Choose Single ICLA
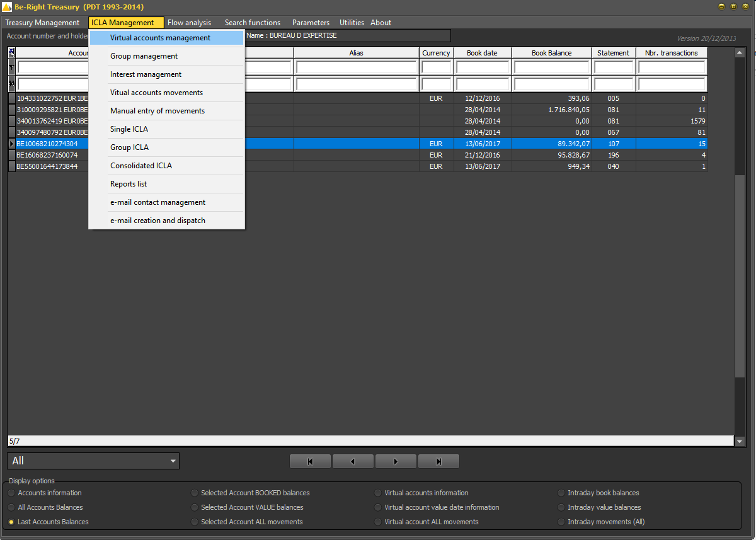 166,129
